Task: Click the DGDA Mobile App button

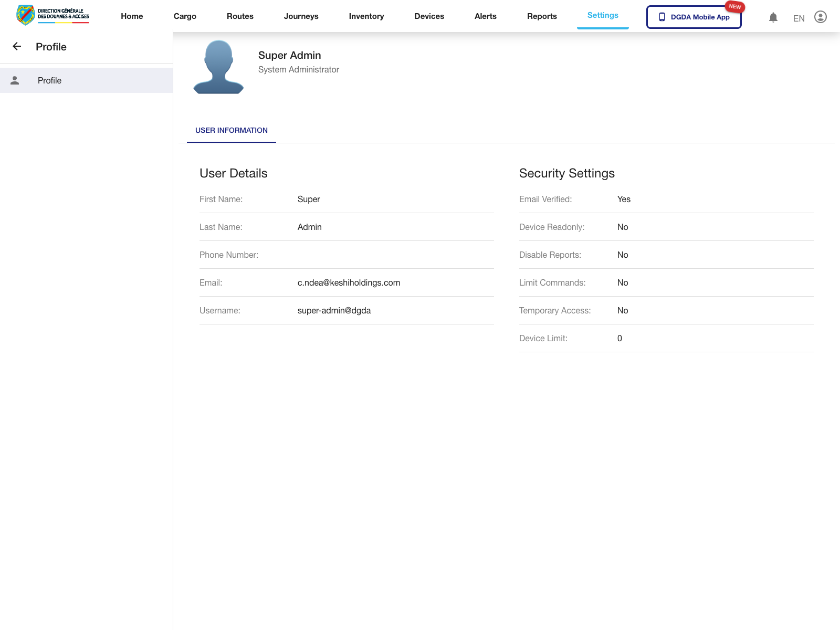Action: (x=694, y=17)
